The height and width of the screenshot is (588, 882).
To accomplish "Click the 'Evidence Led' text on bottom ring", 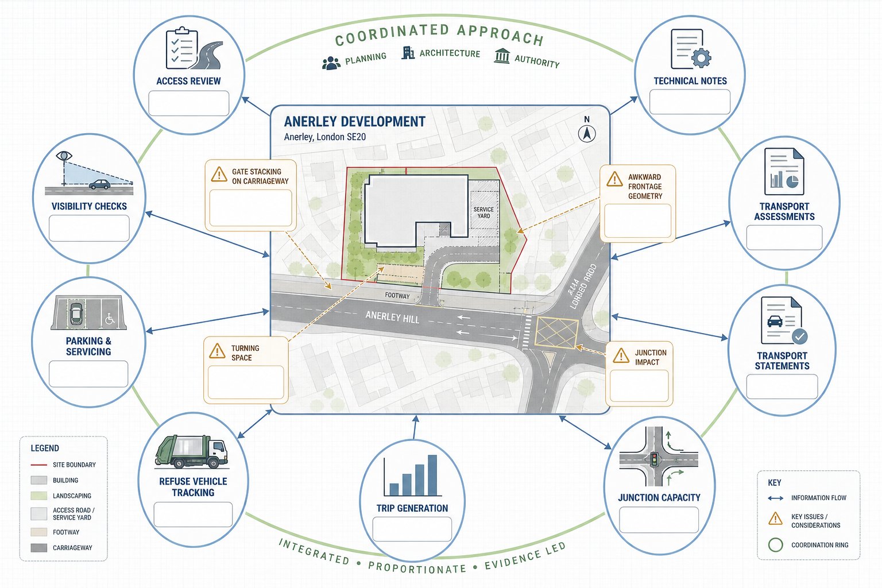I will click(525, 555).
